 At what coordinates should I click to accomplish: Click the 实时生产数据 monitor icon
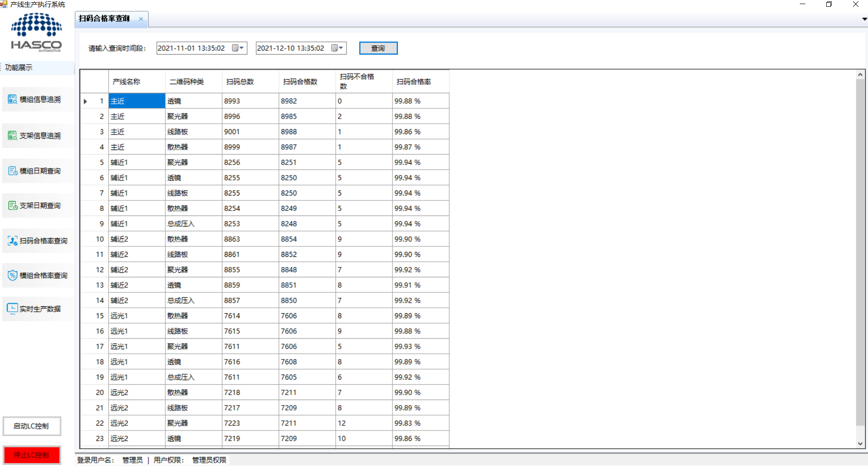point(12,309)
